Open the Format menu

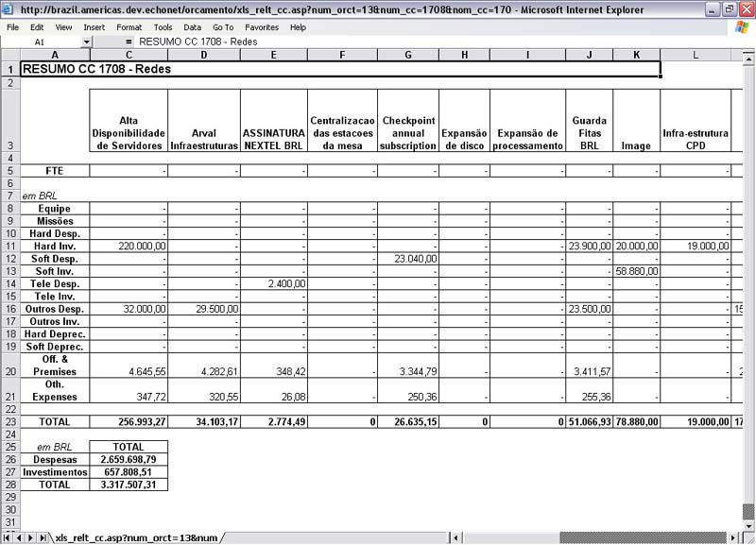(129, 27)
